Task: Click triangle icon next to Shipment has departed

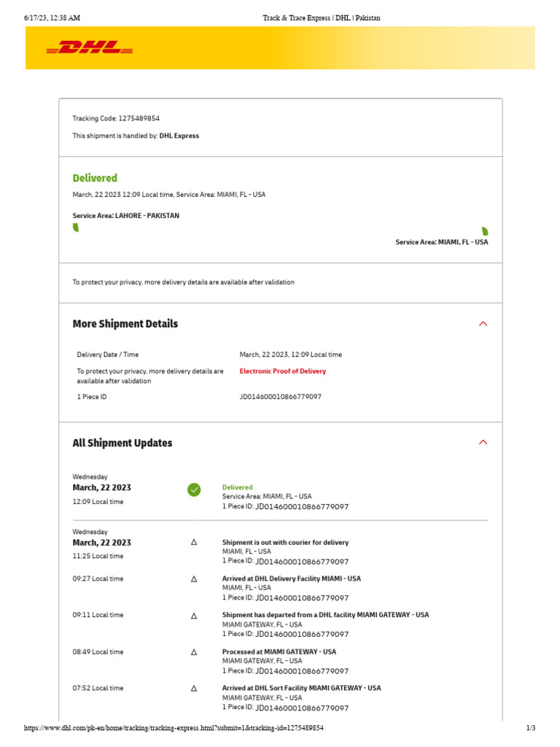Action: [x=194, y=615]
